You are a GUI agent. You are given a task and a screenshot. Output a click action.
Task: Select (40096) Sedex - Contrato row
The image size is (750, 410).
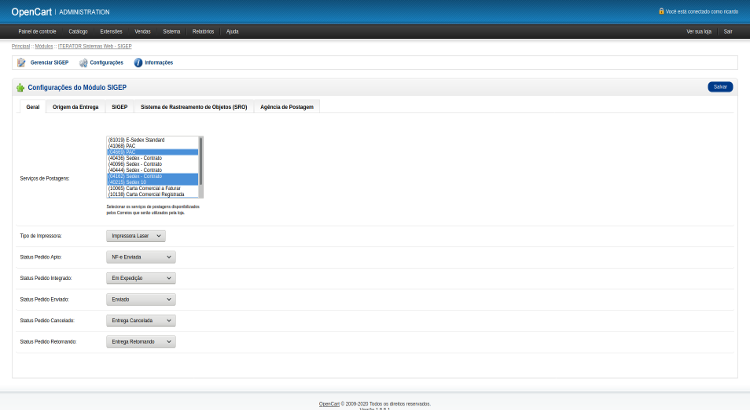coord(153,164)
